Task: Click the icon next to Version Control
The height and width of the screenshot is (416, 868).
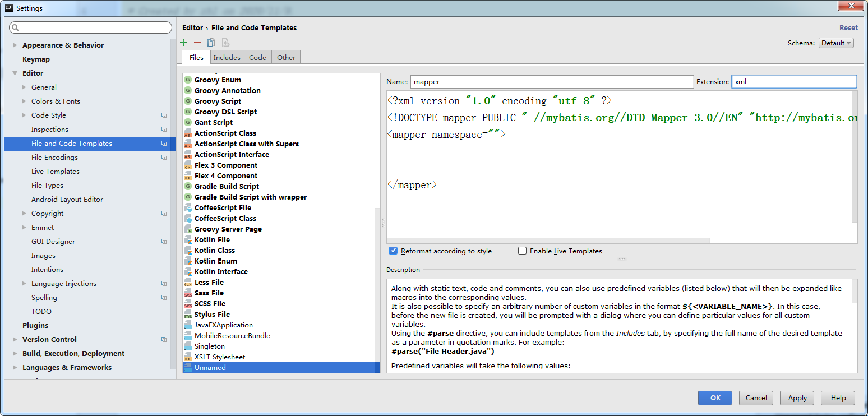Action: (x=163, y=339)
